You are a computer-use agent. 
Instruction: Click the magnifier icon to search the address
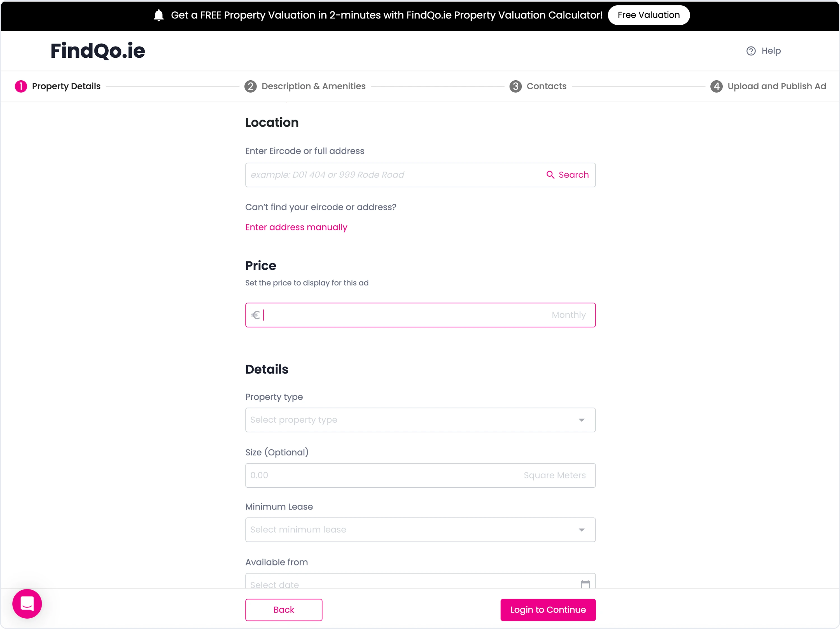pos(551,175)
